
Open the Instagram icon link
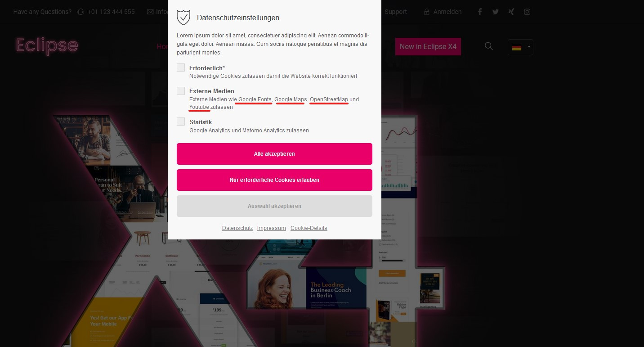point(527,12)
